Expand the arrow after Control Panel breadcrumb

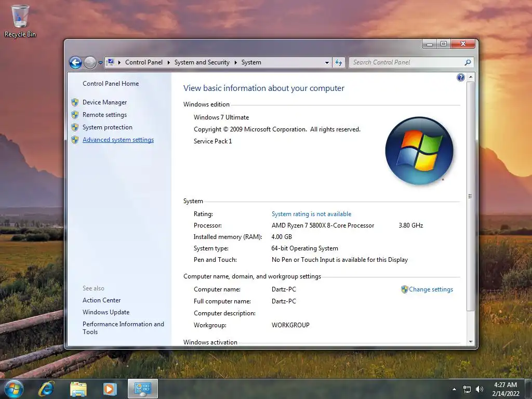click(169, 62)
